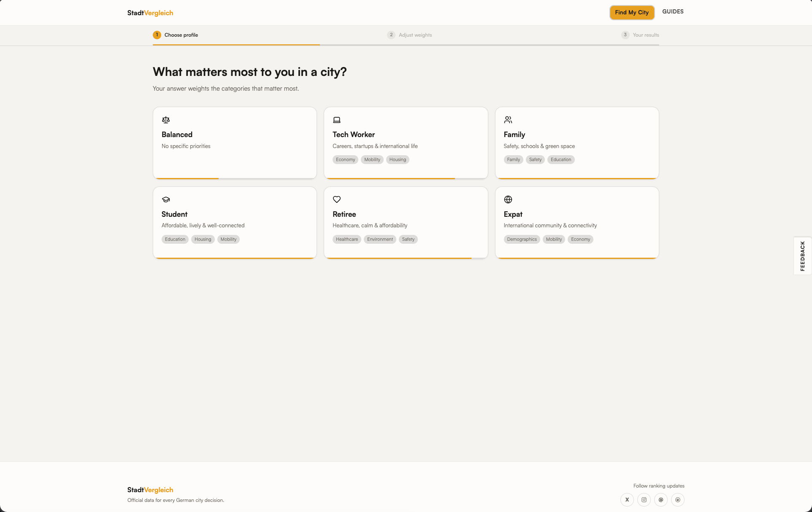812x512 pixels.
Task: Click the people icon on Family card
Action: click(508, 120)
